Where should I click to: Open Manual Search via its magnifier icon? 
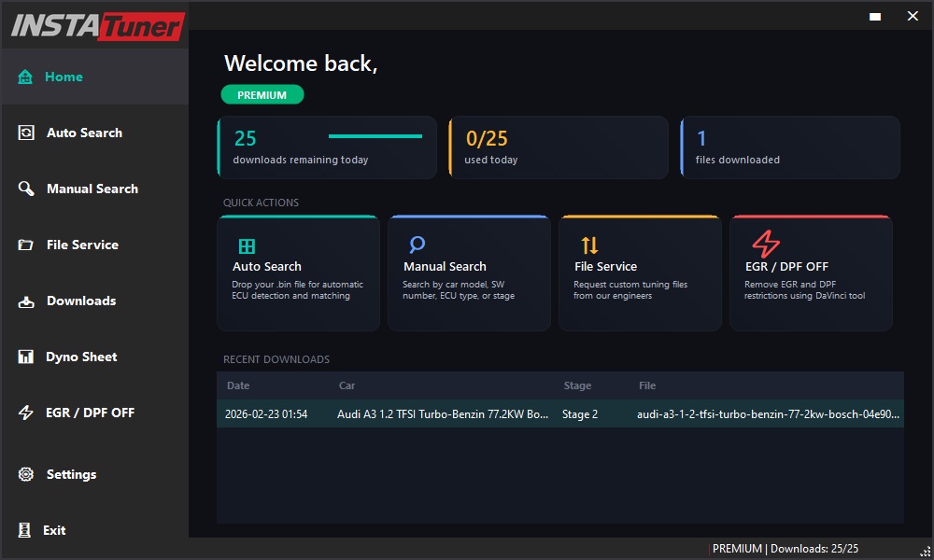tap(24, 189)
